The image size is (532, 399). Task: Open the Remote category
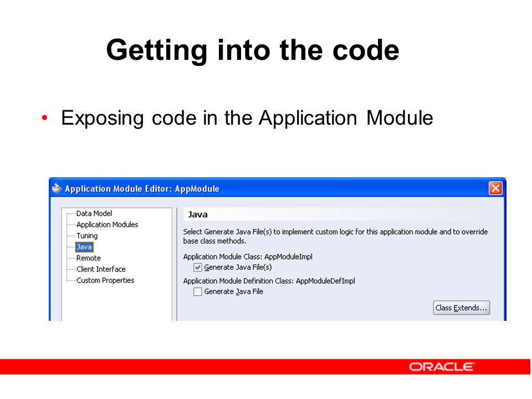click(x=89, y=258)
